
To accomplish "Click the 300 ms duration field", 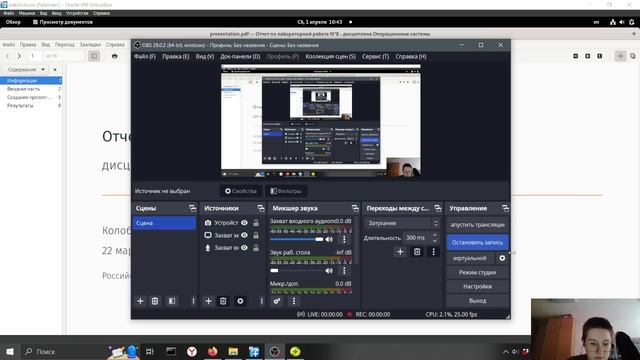I will click(x=416, y=238).
